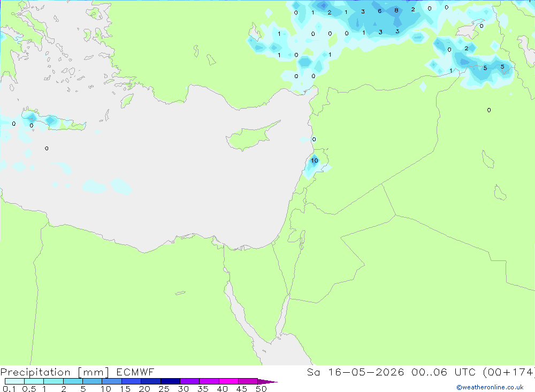Pick the 25–30 mm navy legend segment

(170, 381)
